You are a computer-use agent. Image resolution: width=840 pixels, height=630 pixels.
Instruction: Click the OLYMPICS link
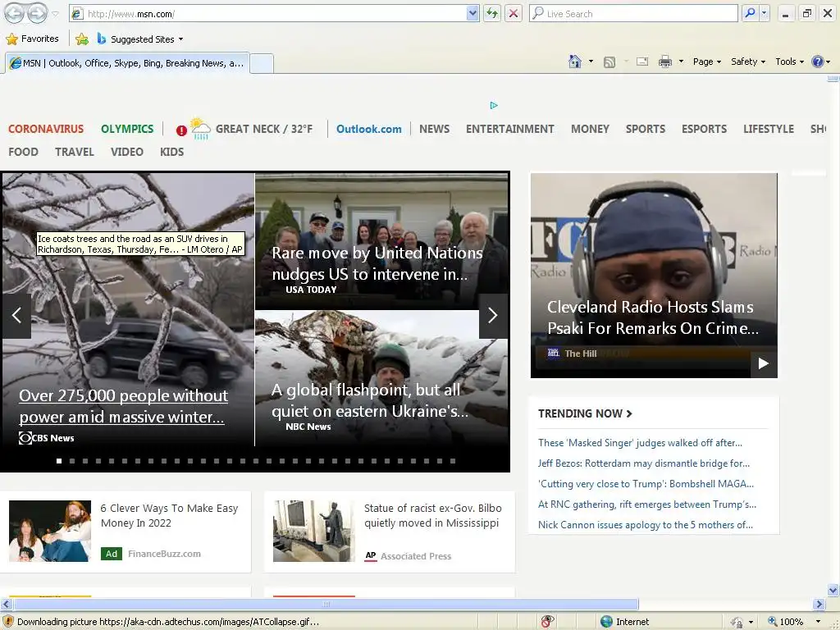coord(127,129)
